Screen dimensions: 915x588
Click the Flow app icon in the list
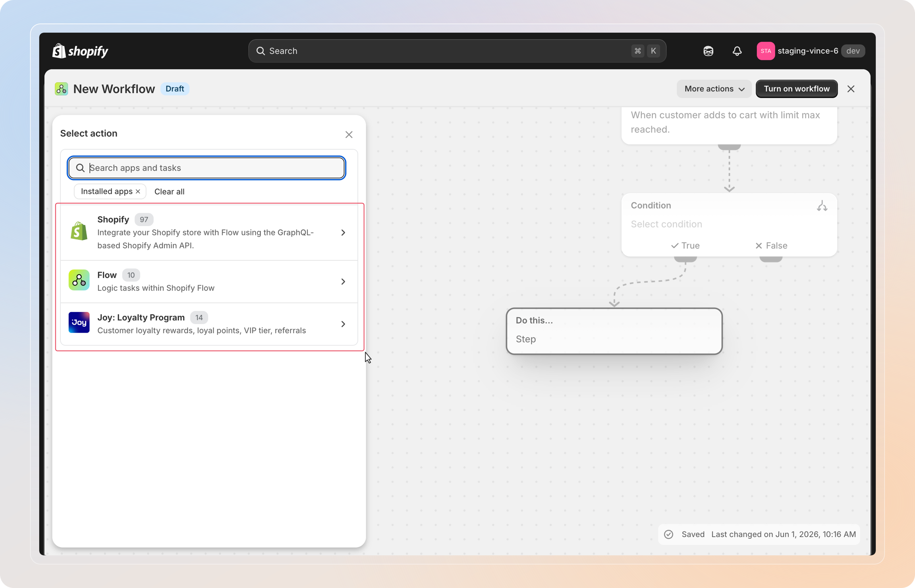click(79, 280)
